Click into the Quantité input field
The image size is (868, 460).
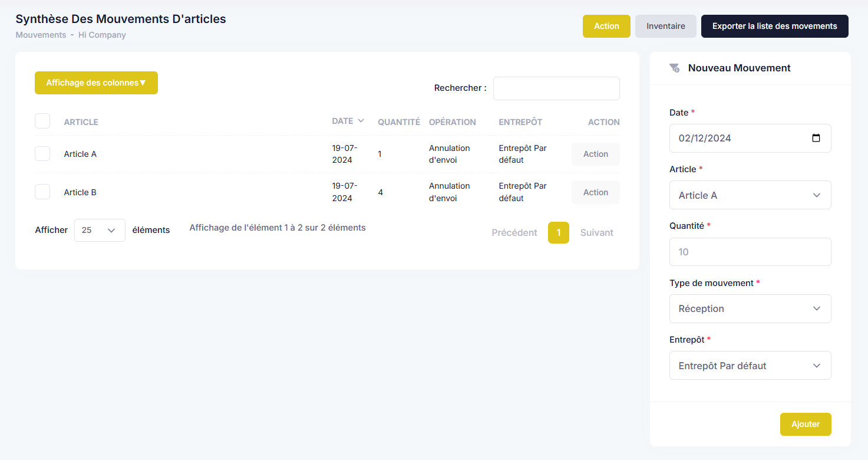[x=750, y=252]
